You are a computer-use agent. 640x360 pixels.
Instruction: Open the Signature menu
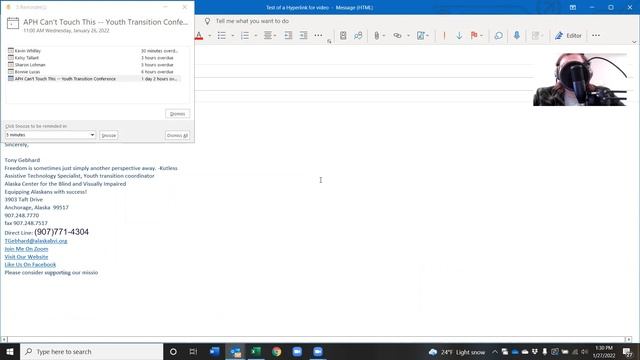click(x=422, y=36)
